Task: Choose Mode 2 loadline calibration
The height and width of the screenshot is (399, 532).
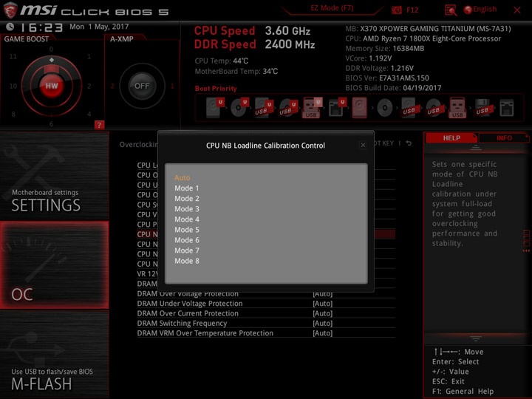Action: click(x=187, y=199)
